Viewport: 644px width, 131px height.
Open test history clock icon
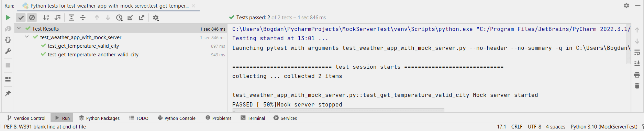119,18
